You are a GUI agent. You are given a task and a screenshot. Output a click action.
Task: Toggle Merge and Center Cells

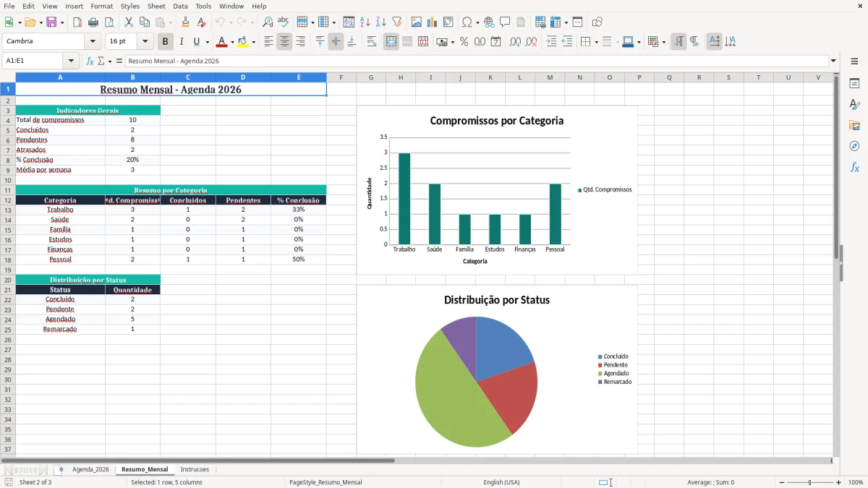pyautogui.click(x=391, y=42)
